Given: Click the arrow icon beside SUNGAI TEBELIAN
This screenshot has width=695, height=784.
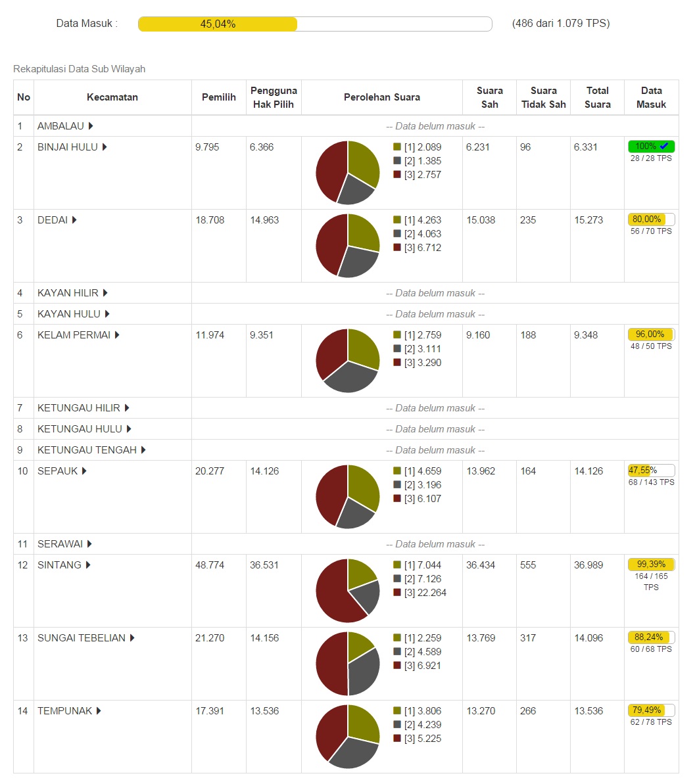Looking at the screenshot, I should (x=132, y=638).
